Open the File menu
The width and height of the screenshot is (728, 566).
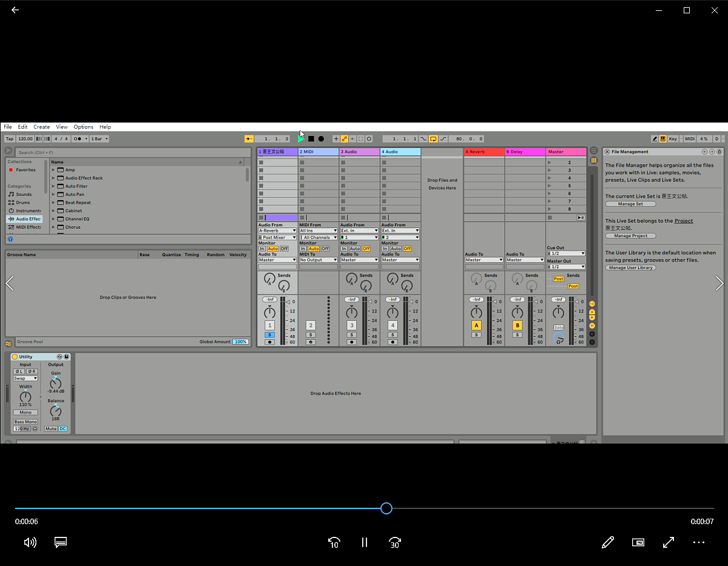[x=8, y=127]
